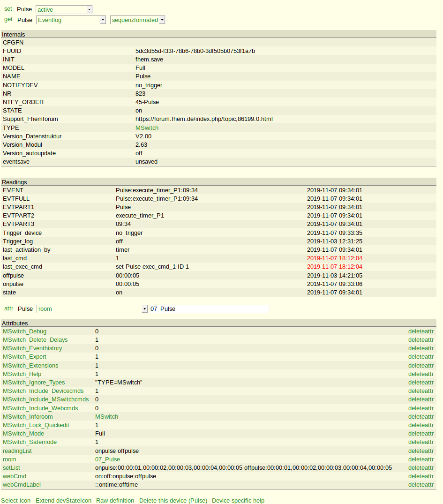
Task: Open the attr room dropdown
Action: (92, 309)
